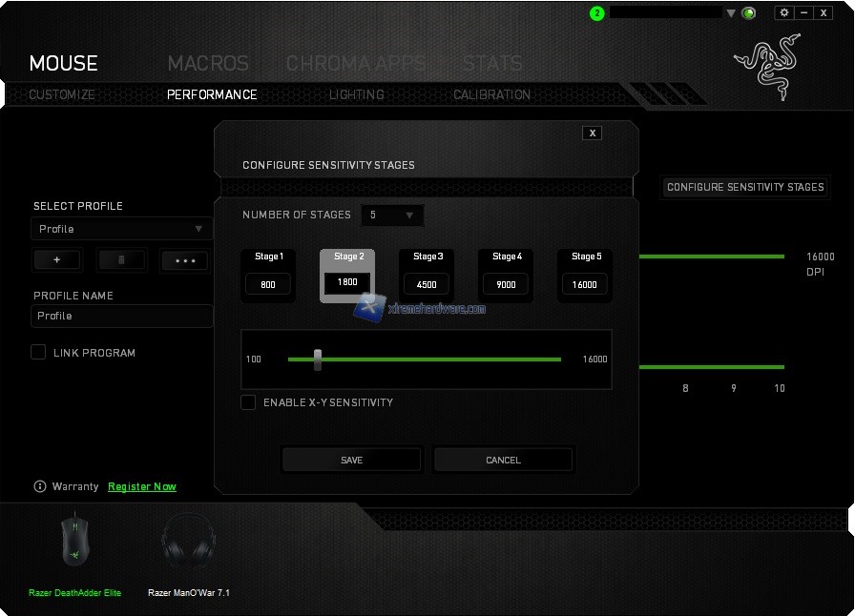Open the Select Profile dropdown
The height and width of the screenshot is (616, 855).
pyautogui.click(x=122, y=229)
